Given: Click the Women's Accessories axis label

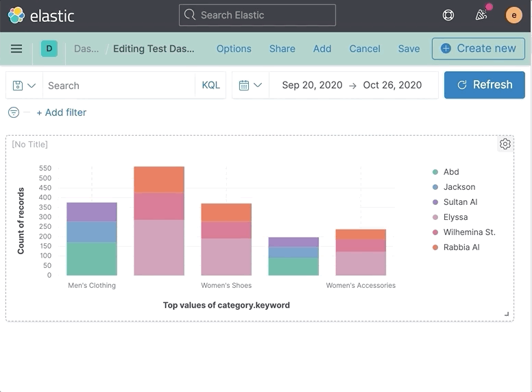Looking at the screenshot, I should point(361,286).
